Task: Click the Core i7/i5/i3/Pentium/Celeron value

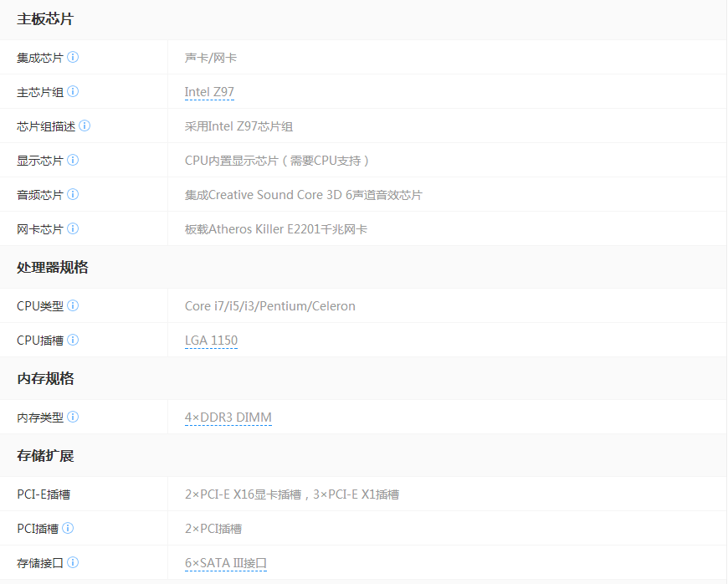Action: point(270,306)
